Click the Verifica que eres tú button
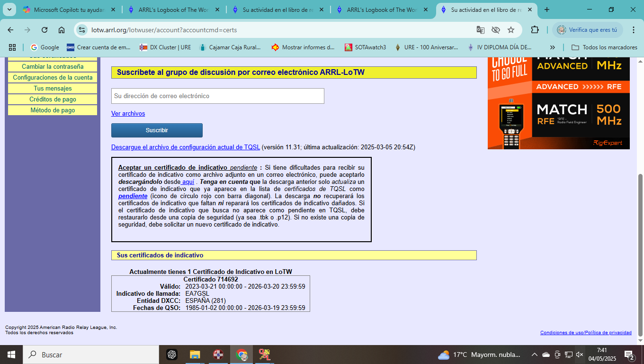The width and height of the screenshot is (644, 364). click(x=588, y=30)
